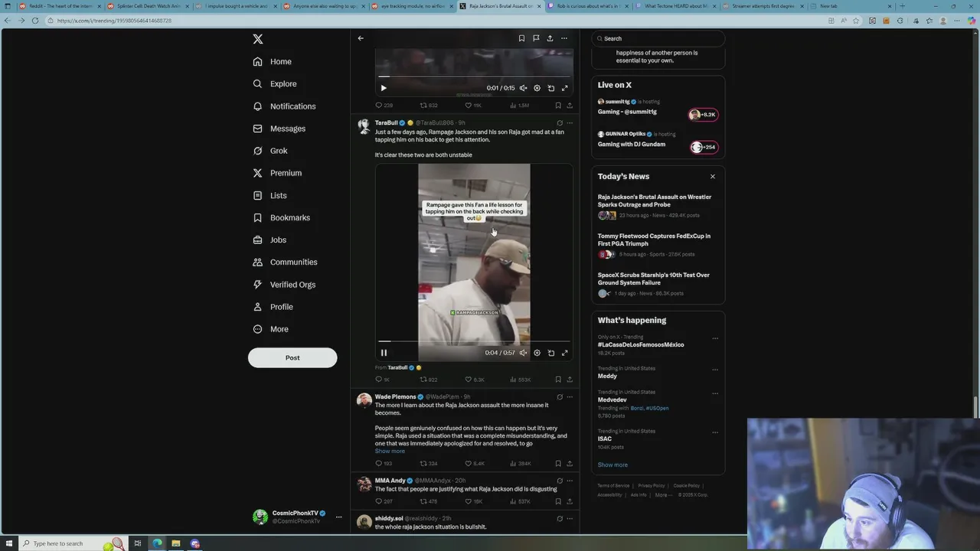This screenshot has width=980, height=551.
Task: Open video settings on the 0:15 video
Action: [x=537, y=88]
